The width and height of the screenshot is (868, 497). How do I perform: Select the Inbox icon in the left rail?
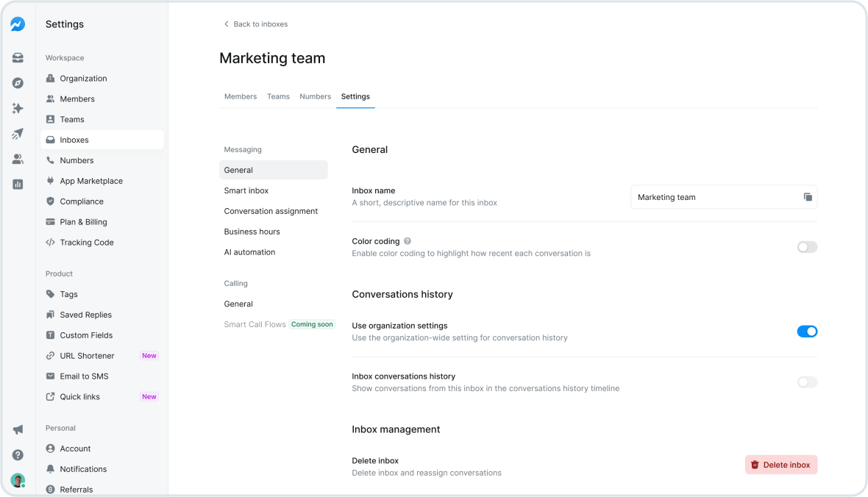click(x=18, y=57)
